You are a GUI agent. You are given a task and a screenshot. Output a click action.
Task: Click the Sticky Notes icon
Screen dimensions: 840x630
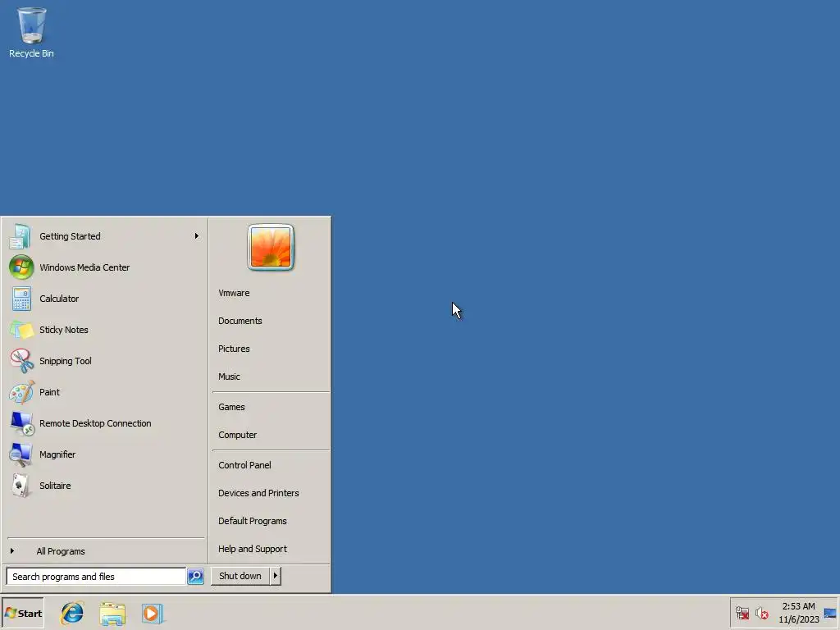[x=21, y=330]
